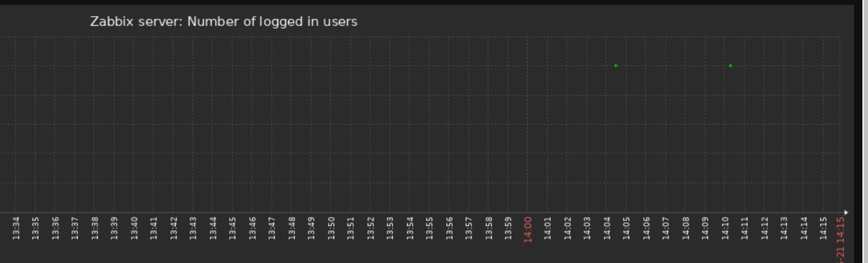Click the 14:09 time axis label
Screen dimensions: 868x263
[x=705, y=228]
